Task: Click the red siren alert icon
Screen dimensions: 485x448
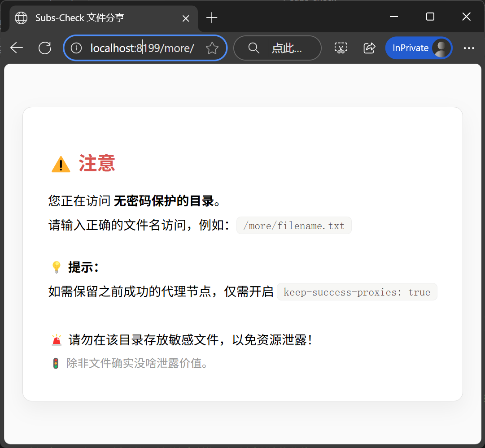Action: (57, 340)
